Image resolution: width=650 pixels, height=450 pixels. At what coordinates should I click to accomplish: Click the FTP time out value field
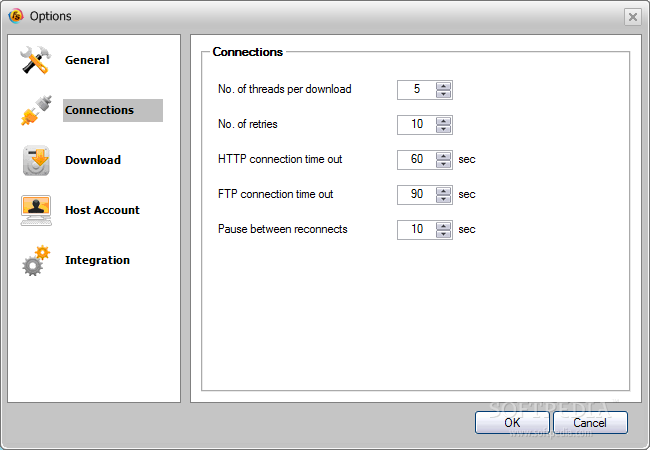click(x=417, y=195)
